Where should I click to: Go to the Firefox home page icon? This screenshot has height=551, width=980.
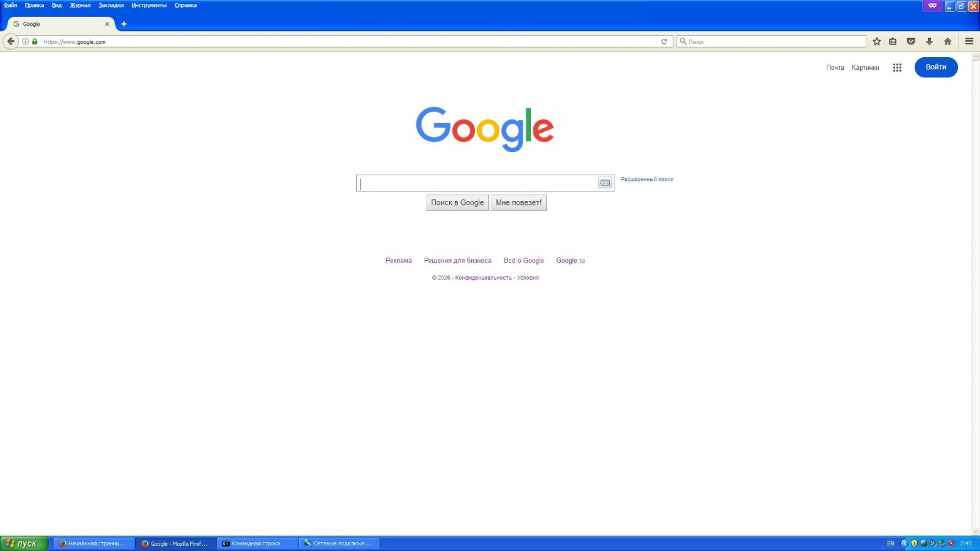click(947, 41)
